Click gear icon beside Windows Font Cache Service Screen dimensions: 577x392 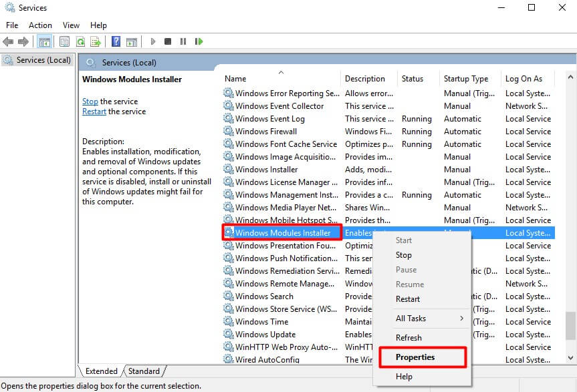click(x=229, y=144)
